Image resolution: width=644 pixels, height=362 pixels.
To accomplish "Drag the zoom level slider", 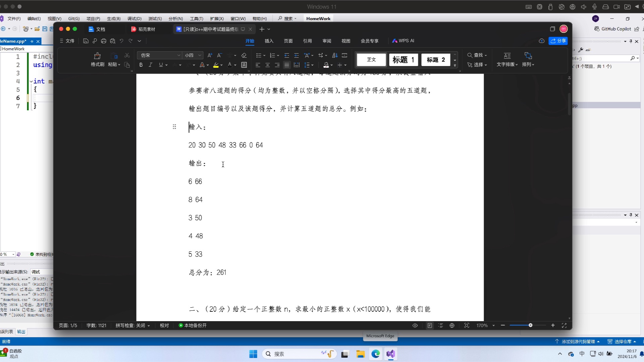I will tap(530, 326).
